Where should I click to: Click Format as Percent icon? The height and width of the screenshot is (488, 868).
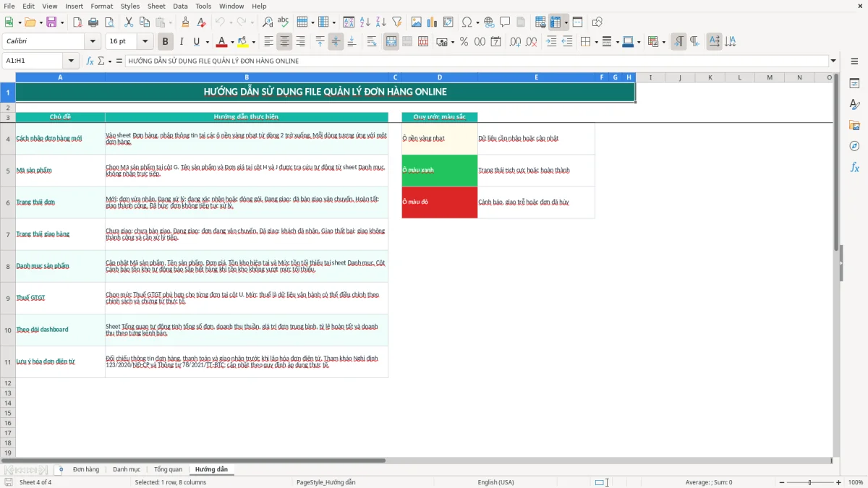pyautogui.click(x=464, y=42)
